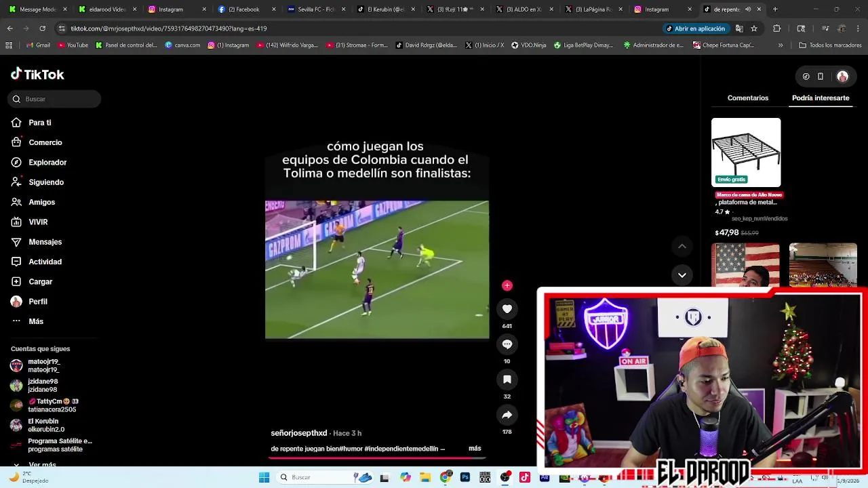Follow creator with red plus button
868x488 pixels.
[x=507, y=285]
